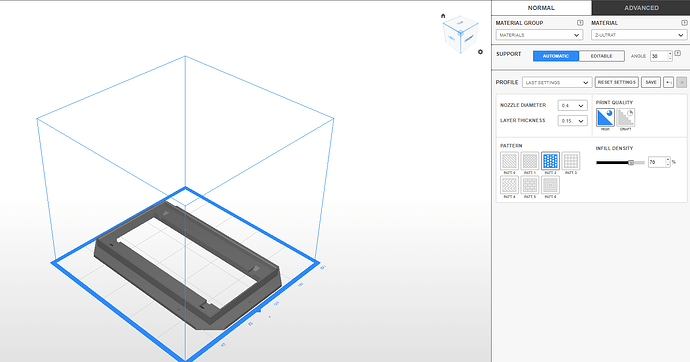Click the Profile label
The width and height of the screenshot is (690, 362).
[507, 82]
